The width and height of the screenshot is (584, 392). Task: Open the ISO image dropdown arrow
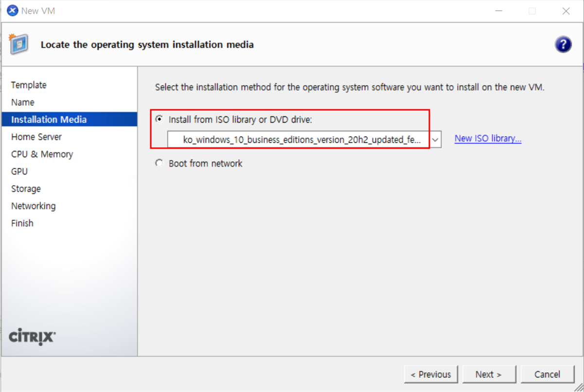(x=435, y=140)
